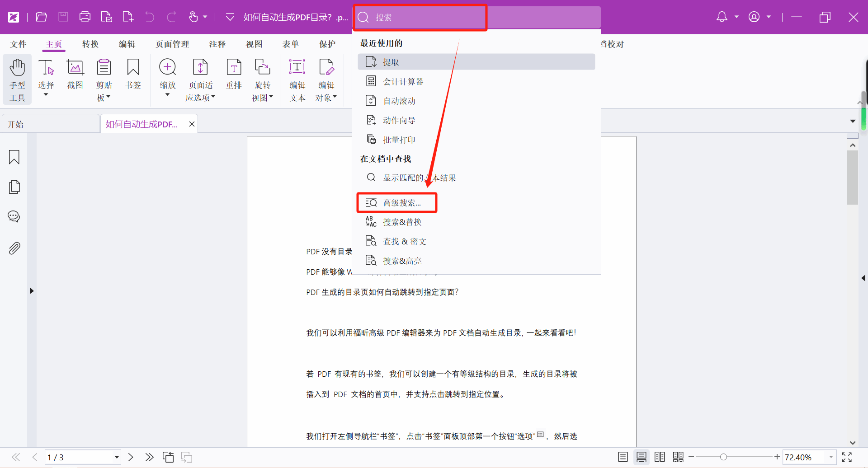The image size is (868, 468).
Task: Select the Hand tool (手型工具)
Action: click(17, 79)
